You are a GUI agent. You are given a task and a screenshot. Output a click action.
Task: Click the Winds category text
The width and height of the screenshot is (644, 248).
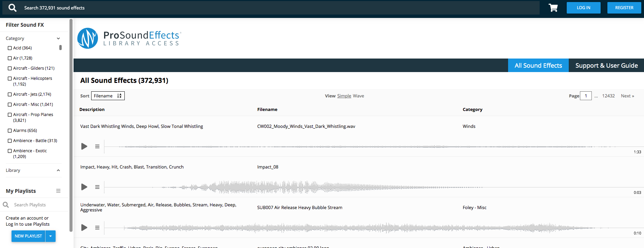pyautogui.click(x=469, y=126)
